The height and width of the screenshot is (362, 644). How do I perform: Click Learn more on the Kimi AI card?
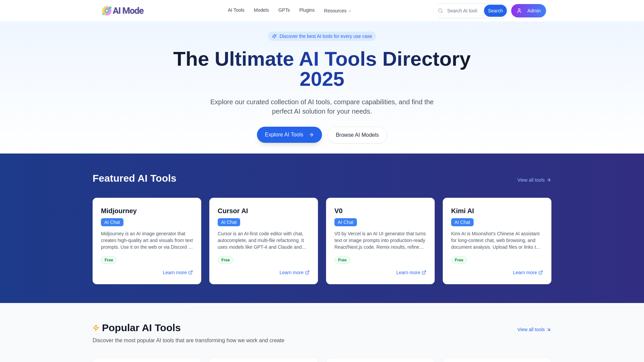point(528,273)
